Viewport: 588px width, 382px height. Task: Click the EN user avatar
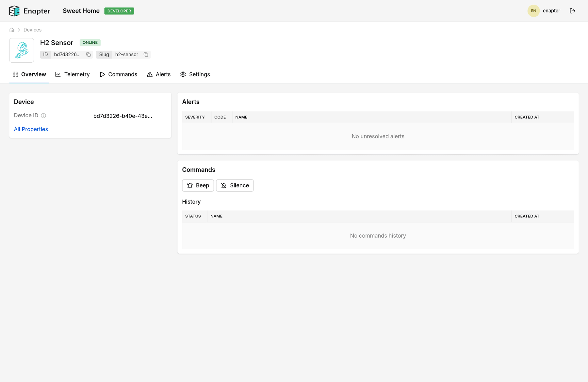(533, 11)
